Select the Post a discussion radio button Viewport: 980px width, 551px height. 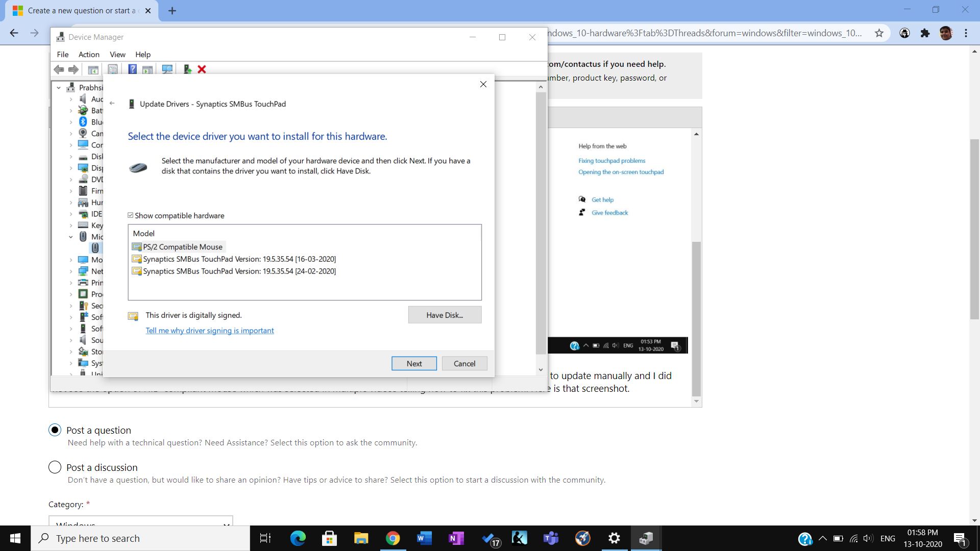(55, 467)
